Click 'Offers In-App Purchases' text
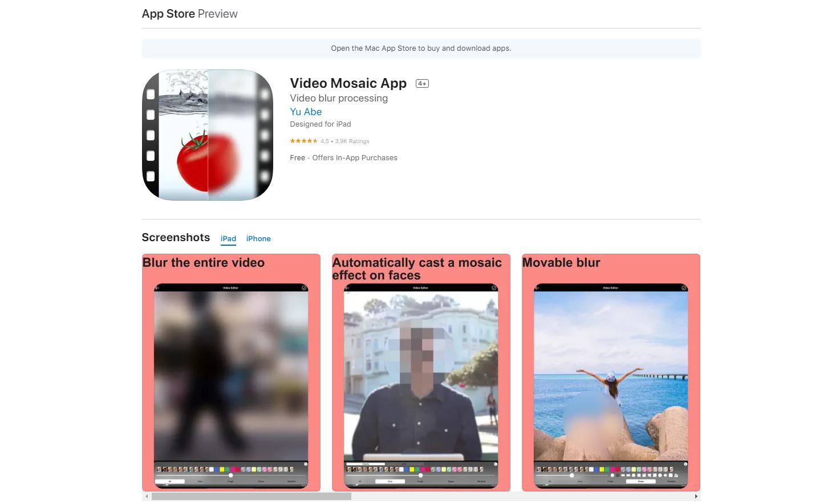Screen dimensions: 823x504 pyautogui.click(x=355, y=158)
